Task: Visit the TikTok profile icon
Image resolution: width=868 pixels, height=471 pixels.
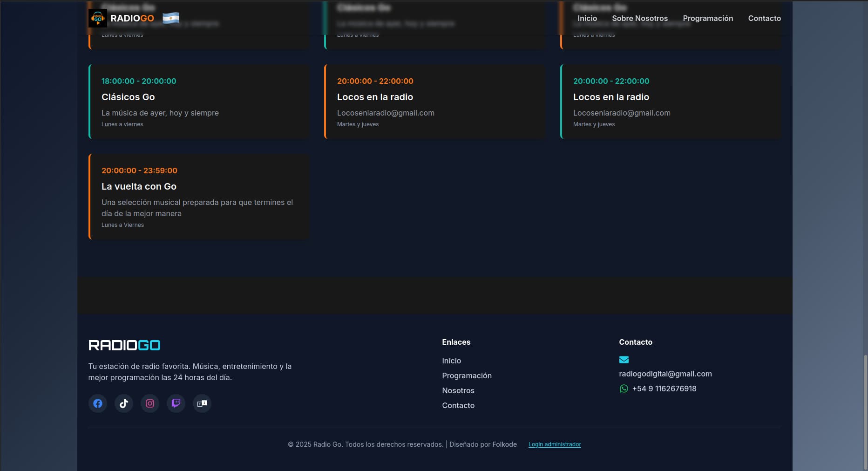Action: click(x=123, y=403)
